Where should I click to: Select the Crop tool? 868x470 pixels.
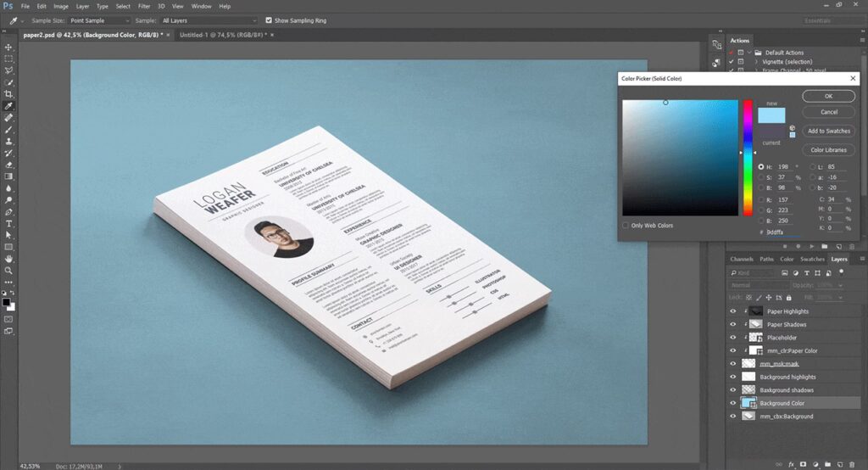point(8,94)
